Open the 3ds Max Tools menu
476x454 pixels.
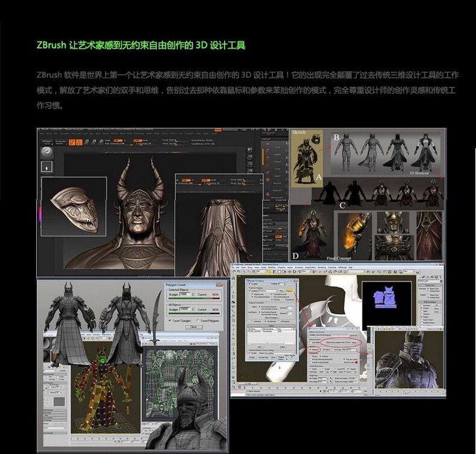243,268
